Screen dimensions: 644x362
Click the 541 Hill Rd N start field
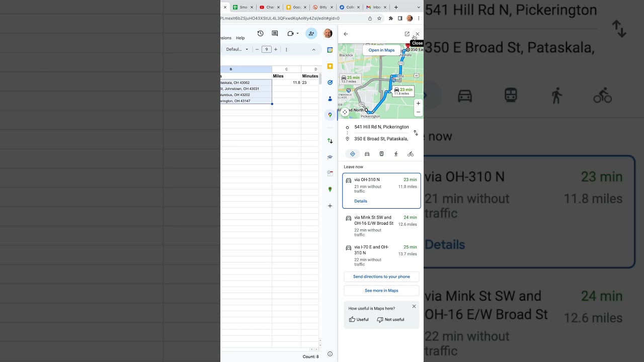[x=381, y=127]
